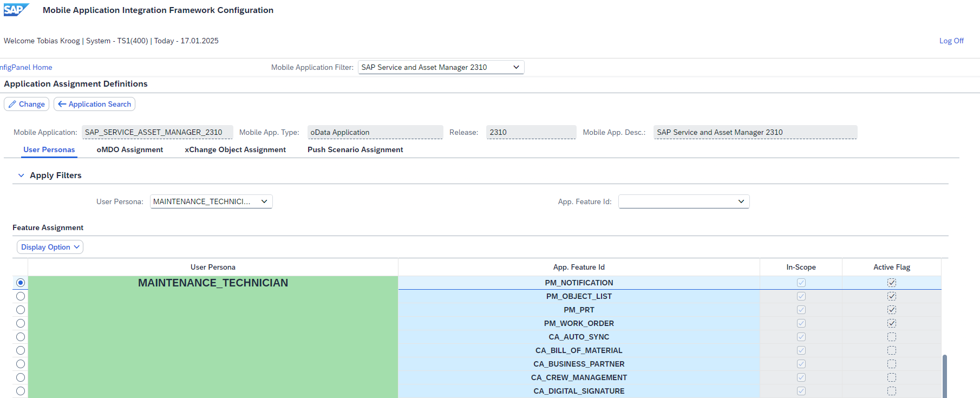
Task: Select radio button for CA_DIGITAL_SIGNATURE row
Action: (x=21, y=391)
